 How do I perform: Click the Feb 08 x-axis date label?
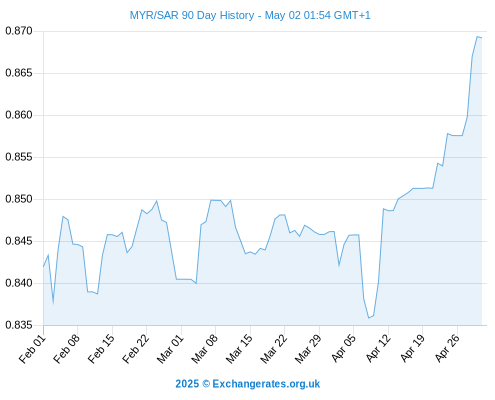point(67,349)
